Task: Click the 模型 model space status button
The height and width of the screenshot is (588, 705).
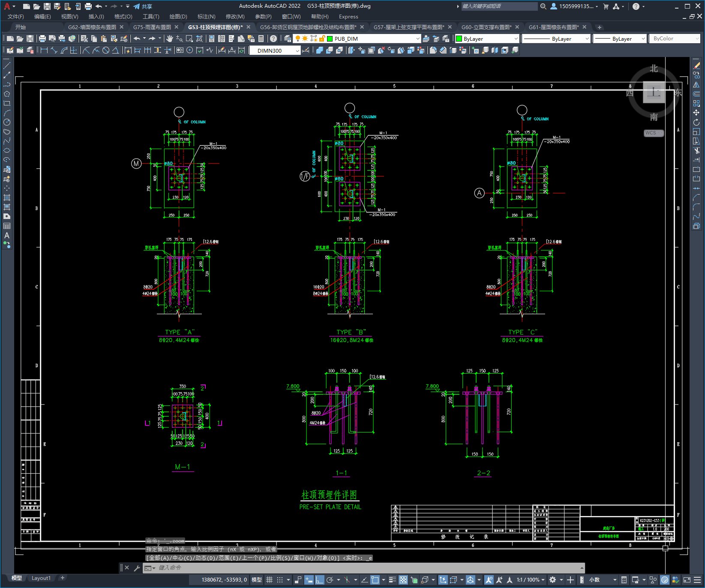Action: tap(257, 579)
